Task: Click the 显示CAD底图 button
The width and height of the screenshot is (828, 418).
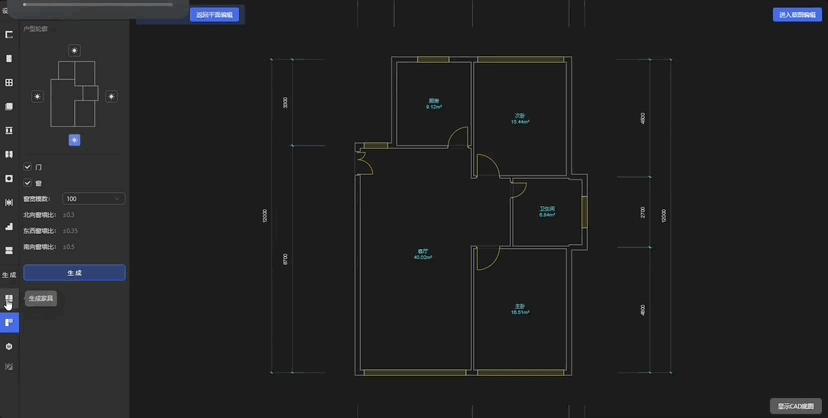Action: coord(796,406)
